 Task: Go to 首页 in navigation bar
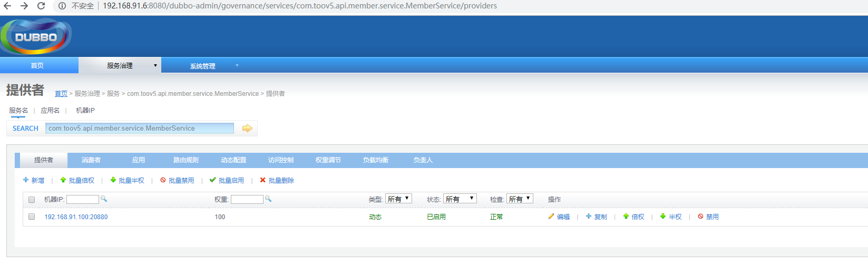pos(37,66)
